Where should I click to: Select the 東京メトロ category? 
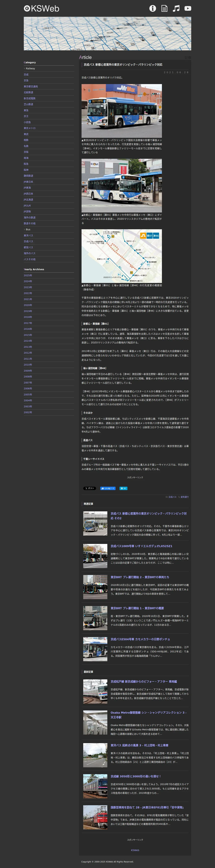[x=30, y=128]
